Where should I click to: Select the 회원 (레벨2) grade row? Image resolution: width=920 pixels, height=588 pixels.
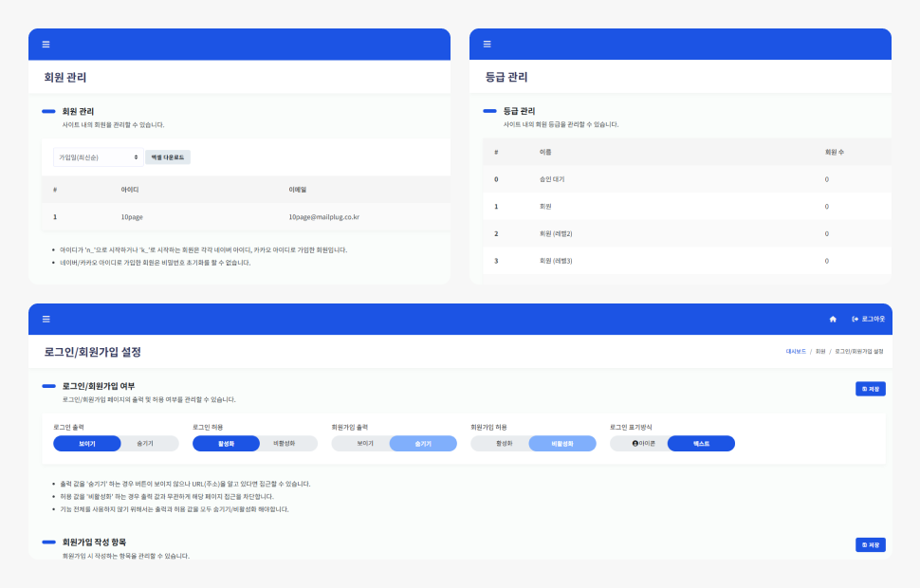tap(556, 233)
